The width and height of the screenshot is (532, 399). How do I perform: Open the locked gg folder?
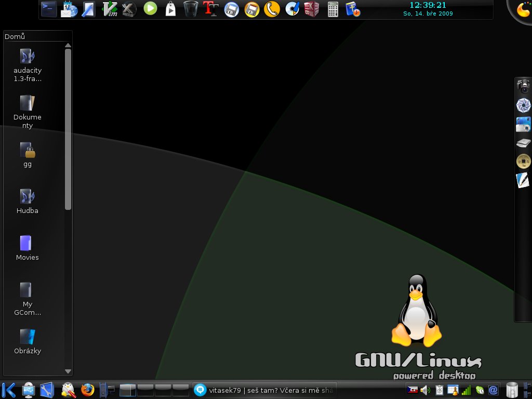click(27, 155)
